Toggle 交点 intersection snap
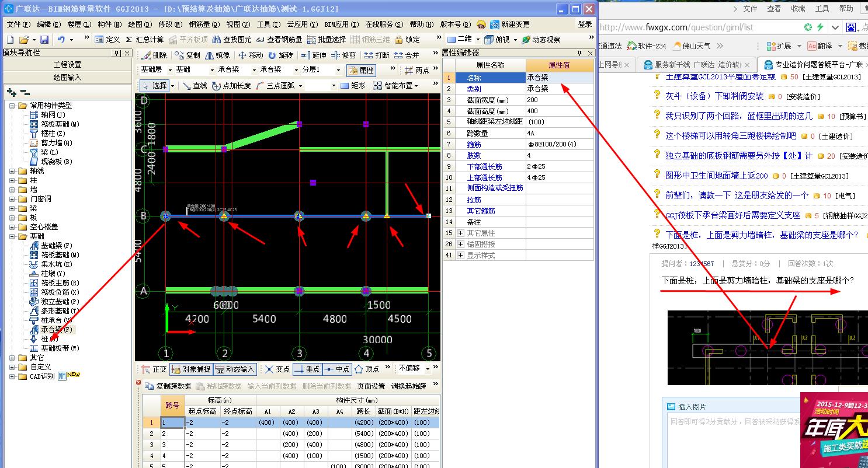This screenshot has height=468, width=868. pos(277,369)
